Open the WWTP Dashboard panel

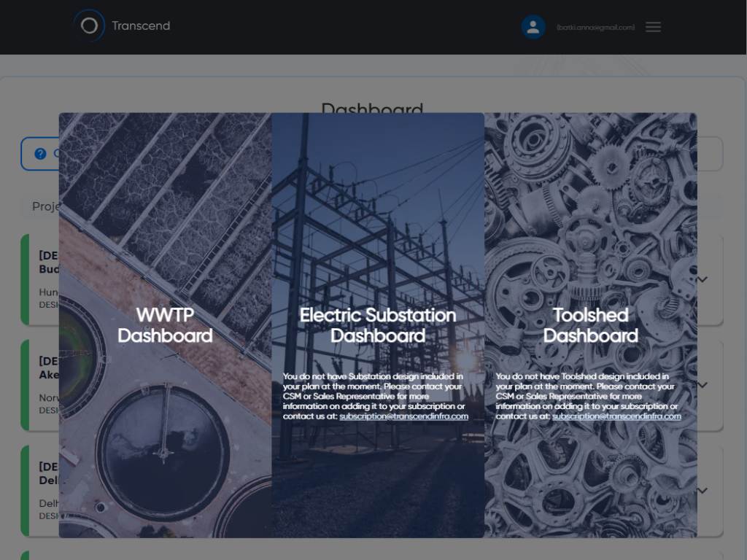(x=166, y=325)
